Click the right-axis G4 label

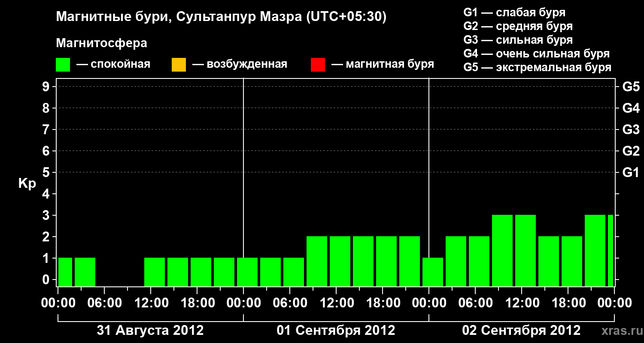[x=631, y=108]
